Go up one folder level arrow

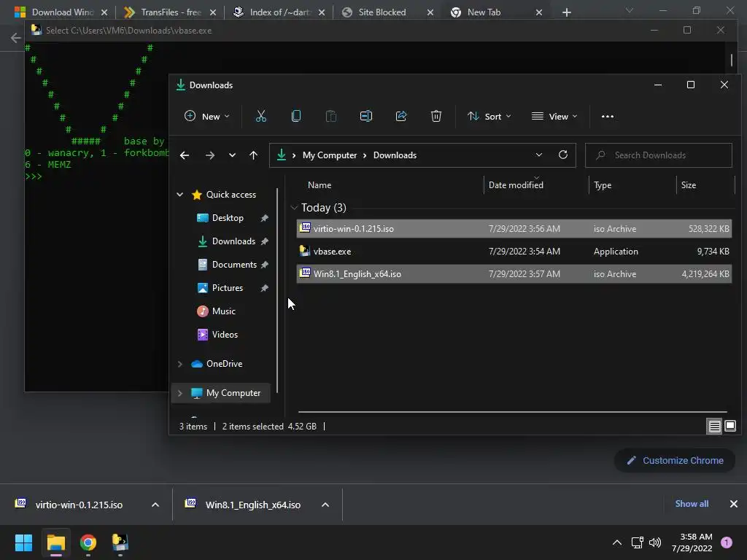[x=253, y=155]
